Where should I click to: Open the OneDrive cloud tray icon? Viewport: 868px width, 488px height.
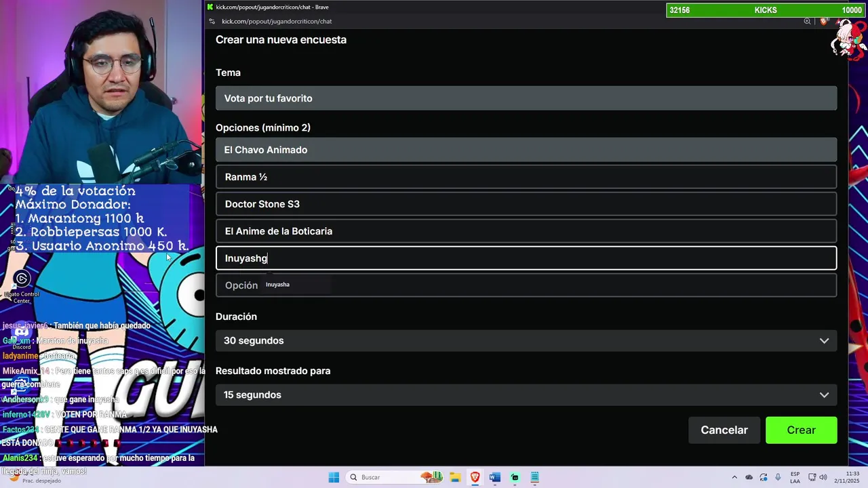pyautogui.click(x=749, y=477)
